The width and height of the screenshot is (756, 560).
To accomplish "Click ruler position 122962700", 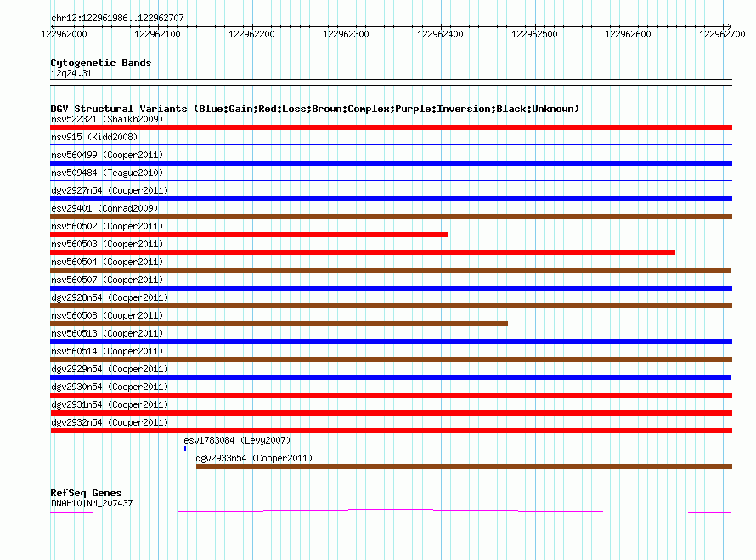I will coord(722,34).
